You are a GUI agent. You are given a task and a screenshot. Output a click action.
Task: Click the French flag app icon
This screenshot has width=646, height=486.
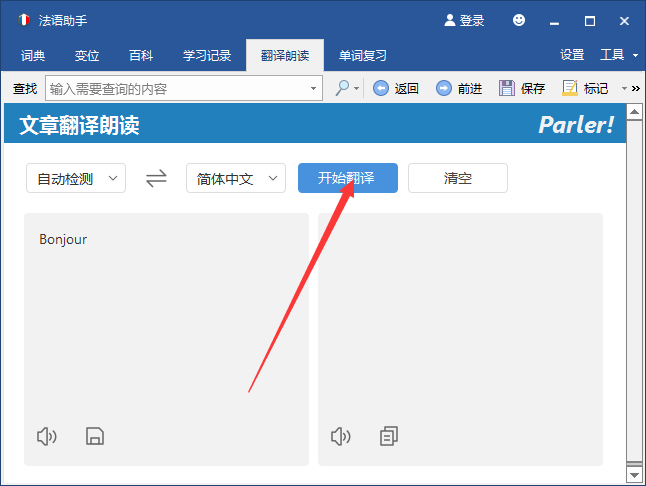(x=24, y=20)
